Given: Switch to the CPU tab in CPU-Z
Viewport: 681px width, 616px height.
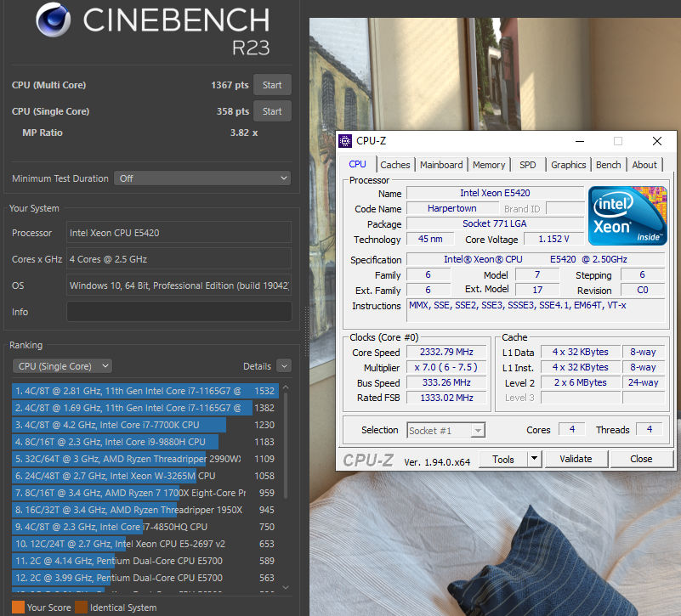Looking at the screenshot, I should pos(357,164).
